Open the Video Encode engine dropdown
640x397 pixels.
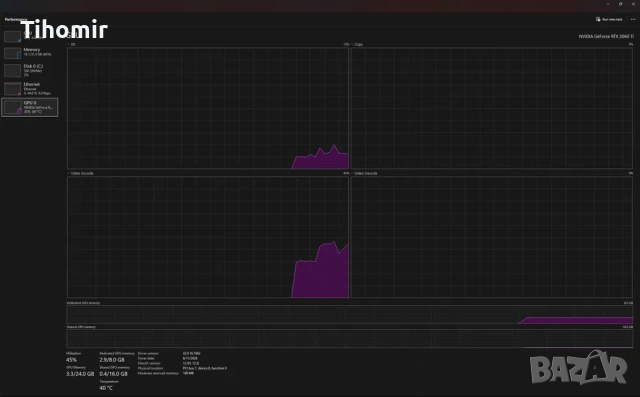pyautogui.click(x=80, y=173)
